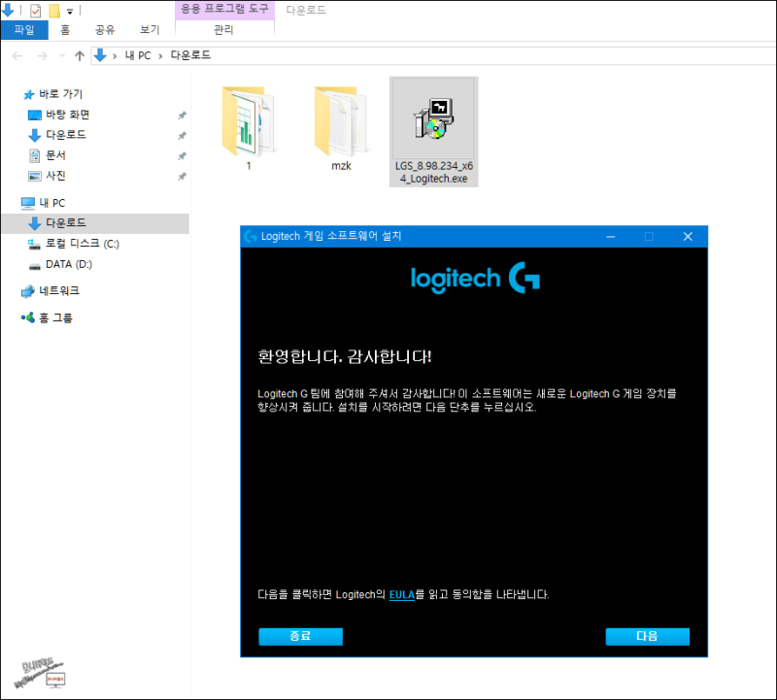Click the pin icon next to 문서
Viewport: 777px width, 700px height.
tap(183, 156)
